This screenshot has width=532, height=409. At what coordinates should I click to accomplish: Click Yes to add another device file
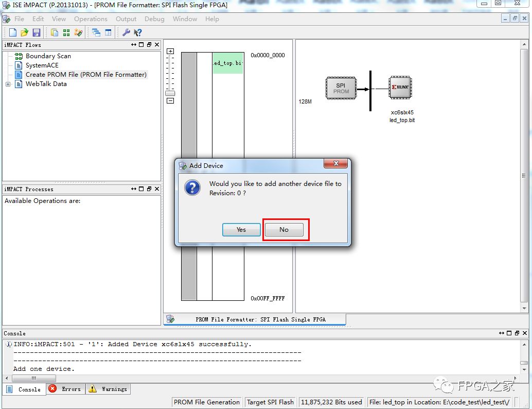241,230
